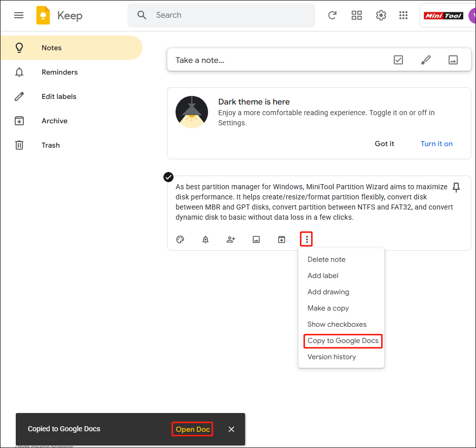Pin the MiniTool partition note
Image resolution: width=476 pixels, height=448 pixels.
click(456, 187)
